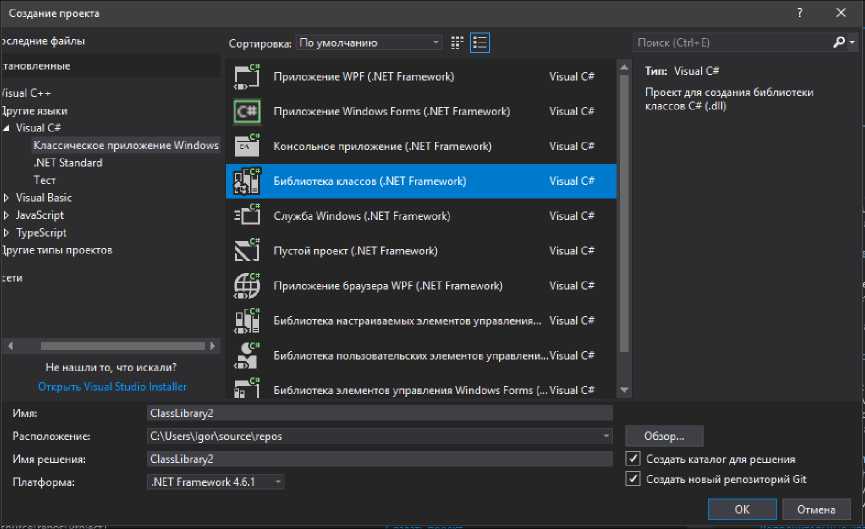865x529 pixels.
Task: Toggle the create solution directory checkbox
Action: 632,459
